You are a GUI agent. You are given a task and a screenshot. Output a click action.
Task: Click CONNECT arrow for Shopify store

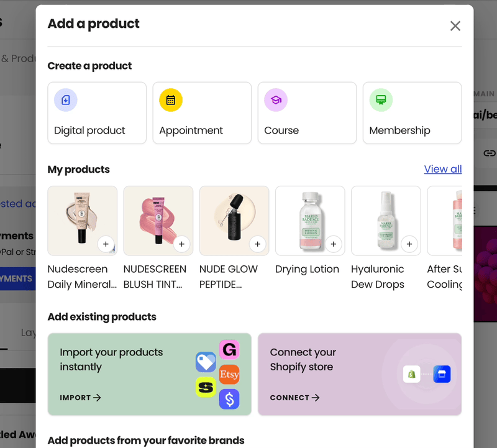(x=294, y=398)
